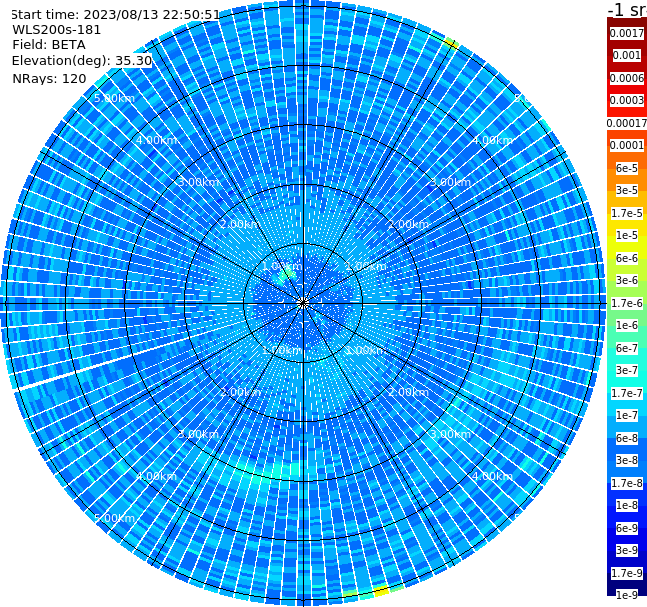Click the lower-right 3.00km ring label
This screenshot has height=607, width=647.
pyautogui.click(x=450, y=434)
